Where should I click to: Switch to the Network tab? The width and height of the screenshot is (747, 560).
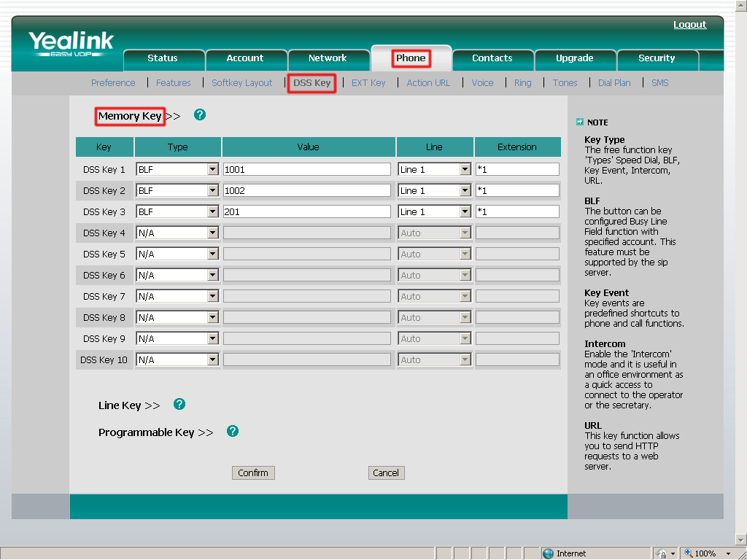[328, 58]
